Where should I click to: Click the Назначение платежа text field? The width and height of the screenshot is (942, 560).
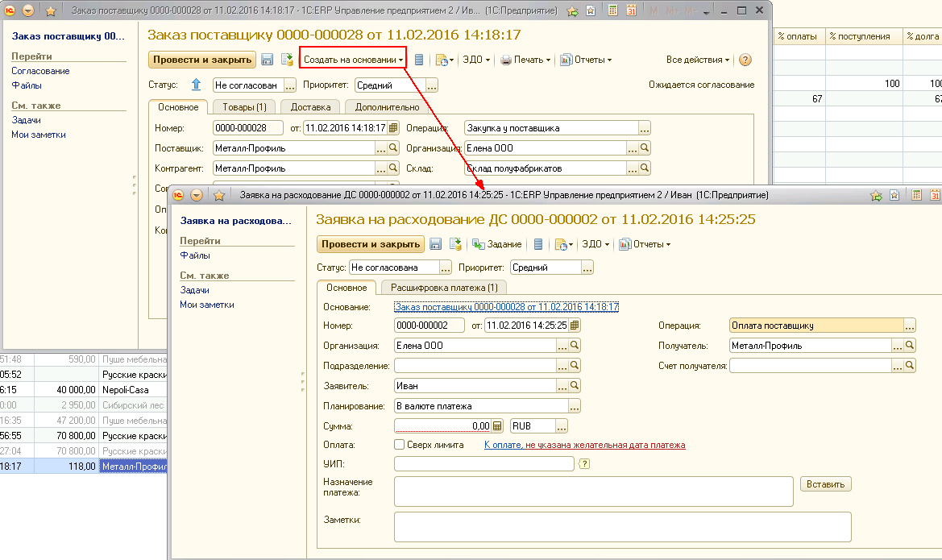click(594, 492)
